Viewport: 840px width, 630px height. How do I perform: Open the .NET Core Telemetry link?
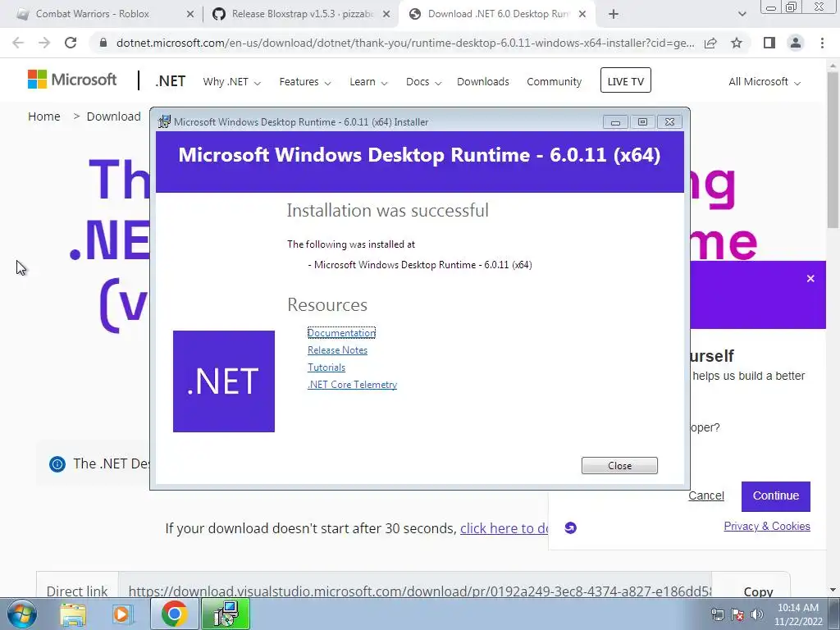coord(352,384)
